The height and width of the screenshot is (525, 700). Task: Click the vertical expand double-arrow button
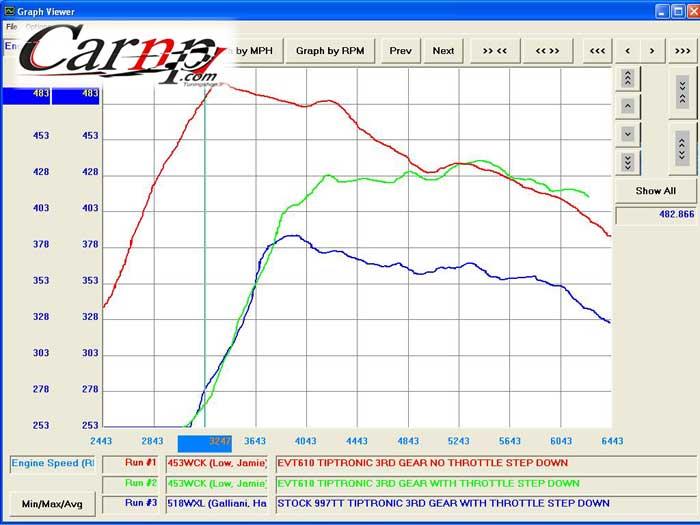pyautogui.click(x=682, y=149)
